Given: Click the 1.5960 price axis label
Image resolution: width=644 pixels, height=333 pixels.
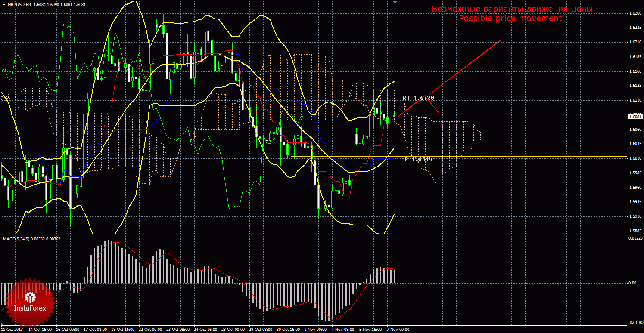Looking at the screenshot, I should click(635, 188).
